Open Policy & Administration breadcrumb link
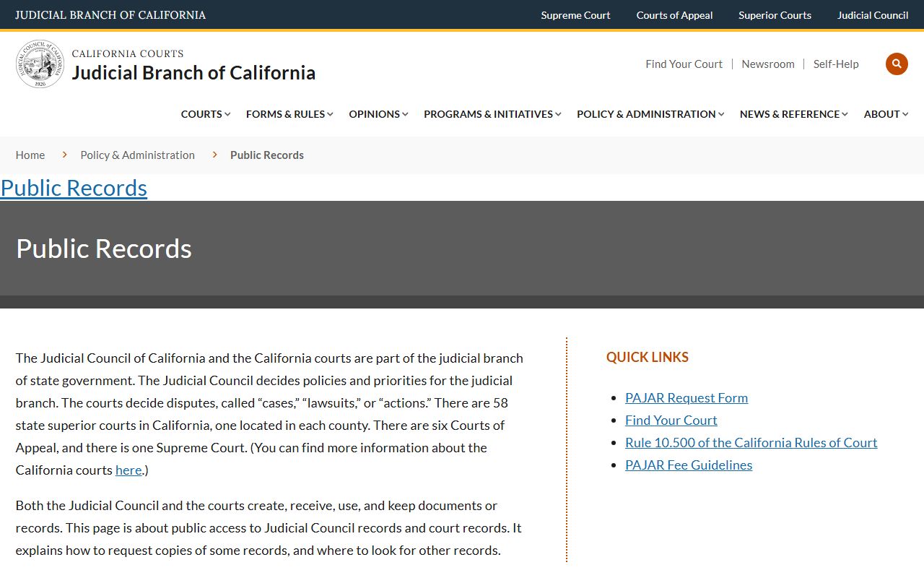Viewport: 924px width, 578px height. 138,155
